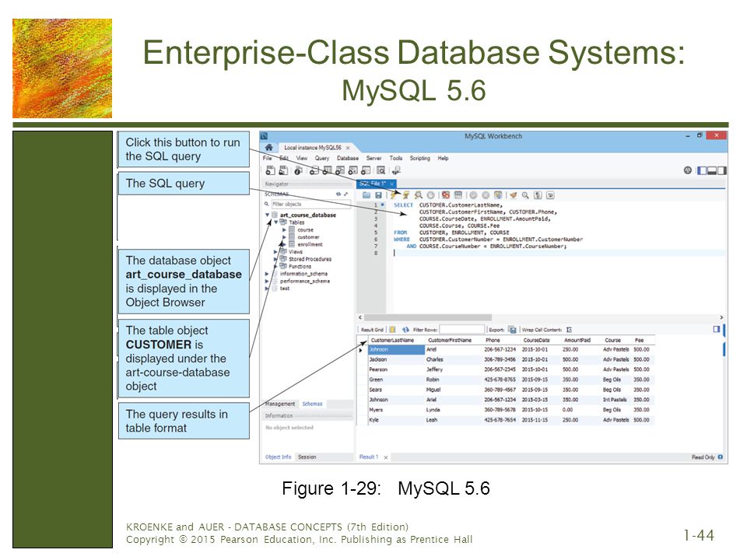
Task: Toggle word wrap in SQL editor
Action: point(550,195)
